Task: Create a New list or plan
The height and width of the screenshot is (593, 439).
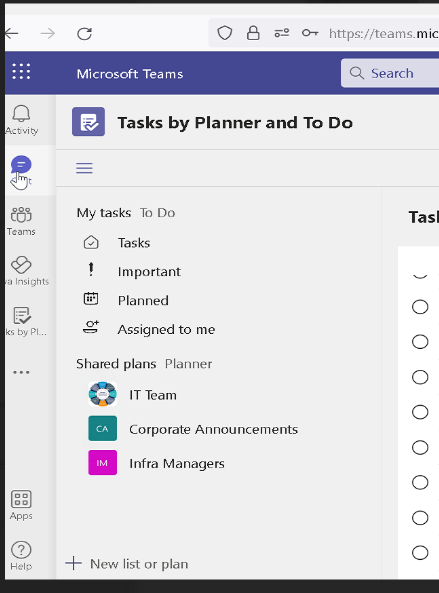Action: coord(127,564)
